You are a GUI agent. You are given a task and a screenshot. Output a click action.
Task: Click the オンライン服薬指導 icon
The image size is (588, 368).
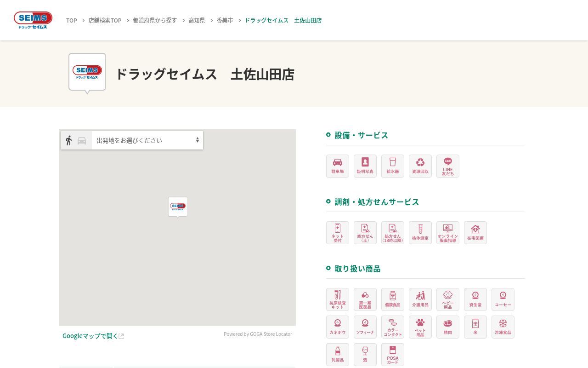pos(448,233)
